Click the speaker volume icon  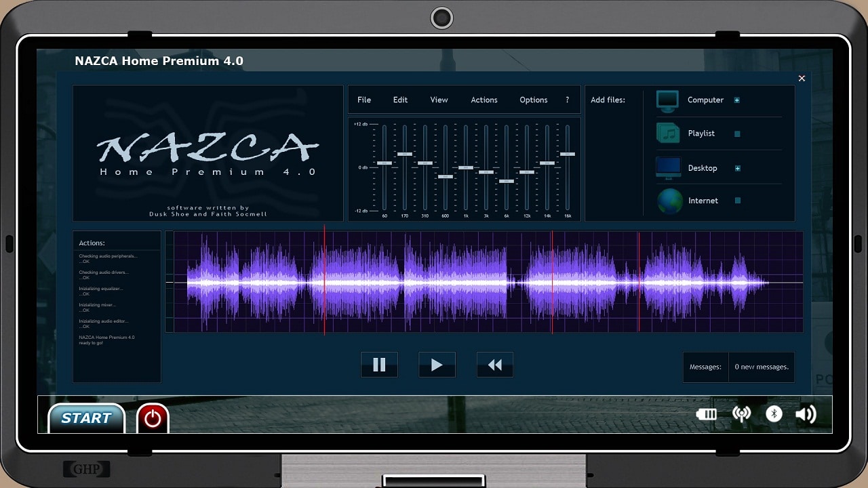click(x=806, y=414)
